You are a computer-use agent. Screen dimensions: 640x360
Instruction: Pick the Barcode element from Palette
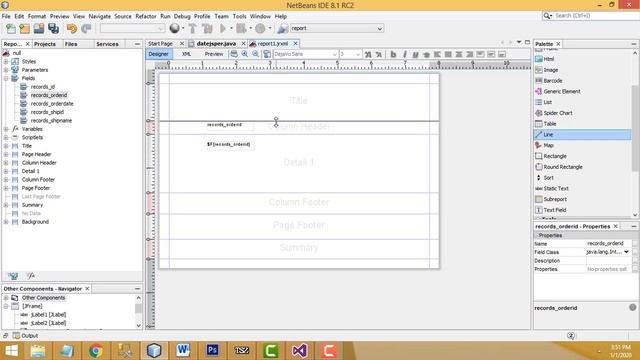(x=553, y=81)
